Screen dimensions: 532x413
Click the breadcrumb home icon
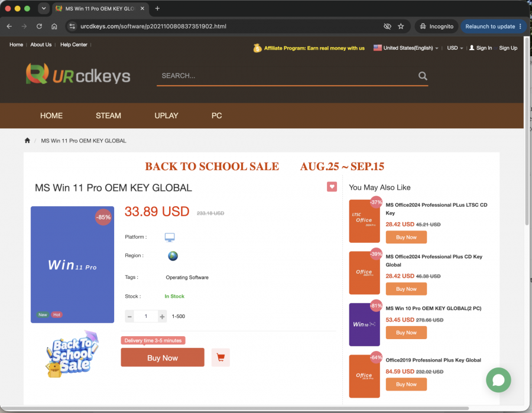[x=27, y=141]
